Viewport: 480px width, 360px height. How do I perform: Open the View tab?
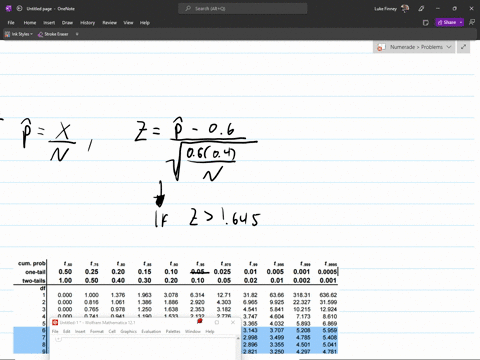point(128,23)
